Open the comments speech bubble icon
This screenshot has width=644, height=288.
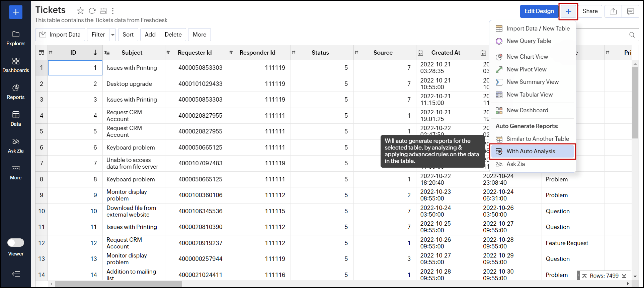coord(630,11)
